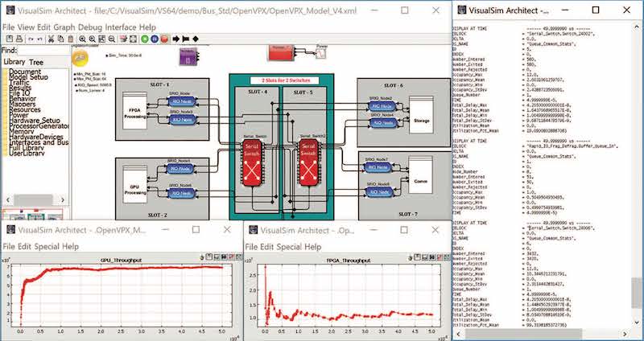Click the Paste clipboard icon
The image size is (644, 341).
click(x=71, y=39)
